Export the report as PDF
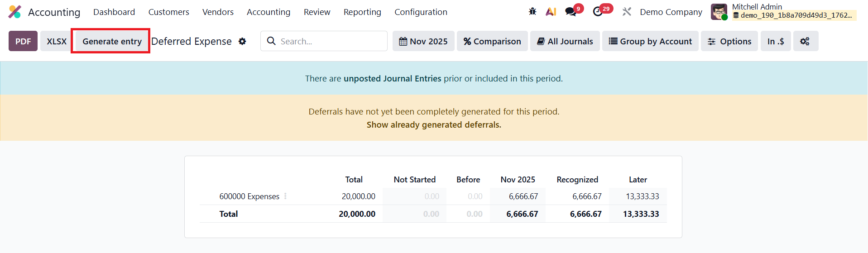 (x=23, y=41)
